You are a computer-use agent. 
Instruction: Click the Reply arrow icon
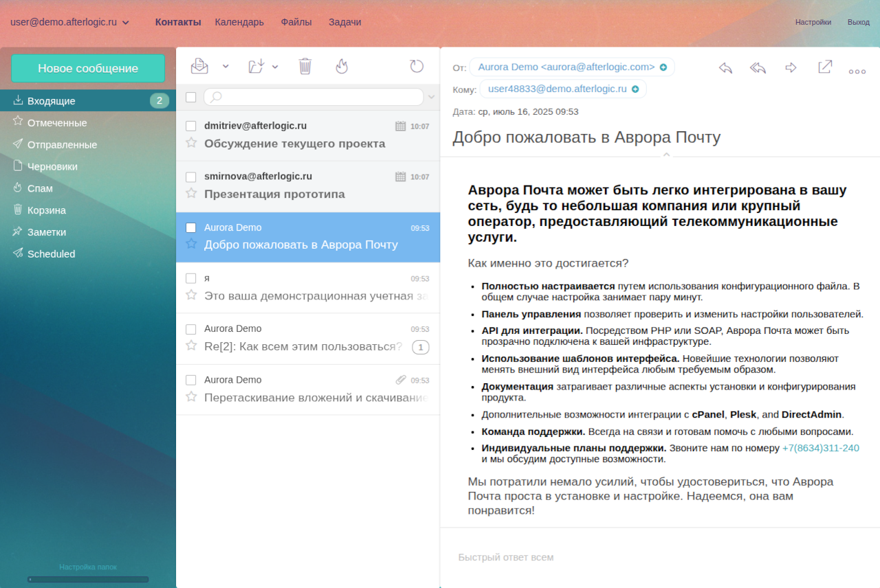(x=725, y=67)
